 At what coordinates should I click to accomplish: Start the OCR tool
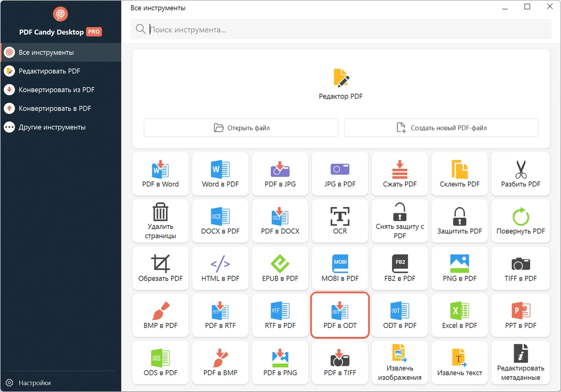pos(340,221)
